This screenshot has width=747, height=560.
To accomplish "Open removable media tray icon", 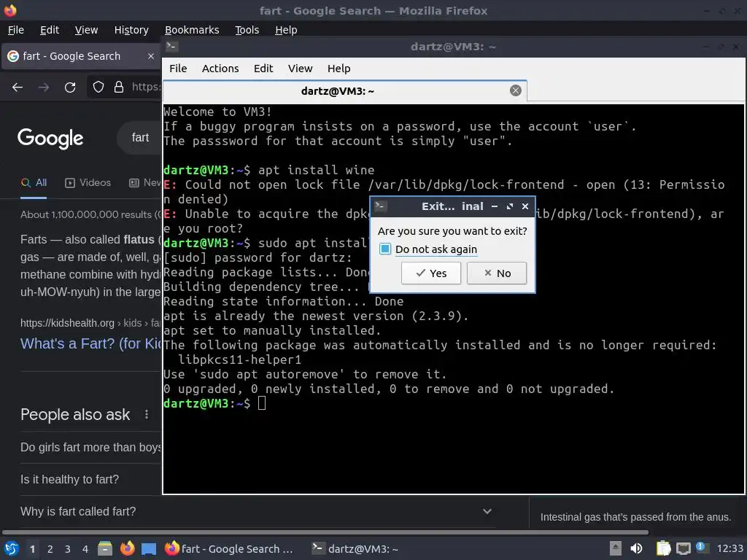I will click(x=616, y=548).
